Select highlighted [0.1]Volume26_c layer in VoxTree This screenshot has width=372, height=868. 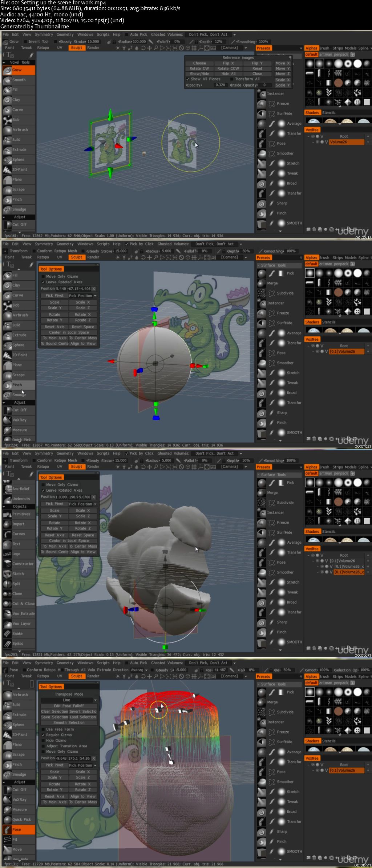348,572
